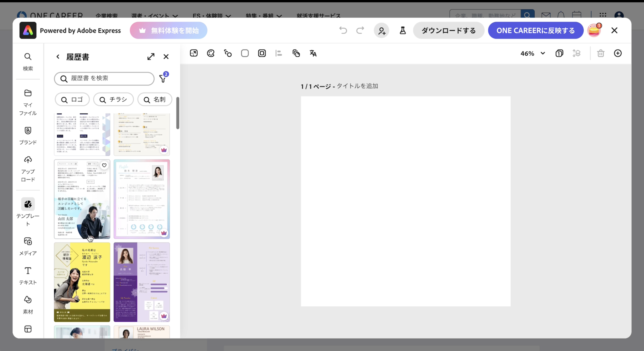Open the 素材 elements panel
Viewport: 644px width, 351px height.
pyautogui.click(x=28, y=305)
